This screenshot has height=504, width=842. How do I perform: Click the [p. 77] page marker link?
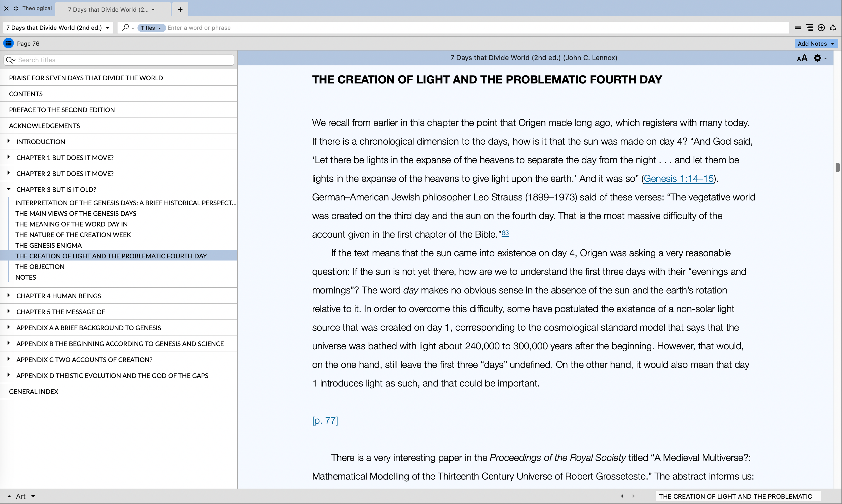pyautogui.click(x=325, y=421)
